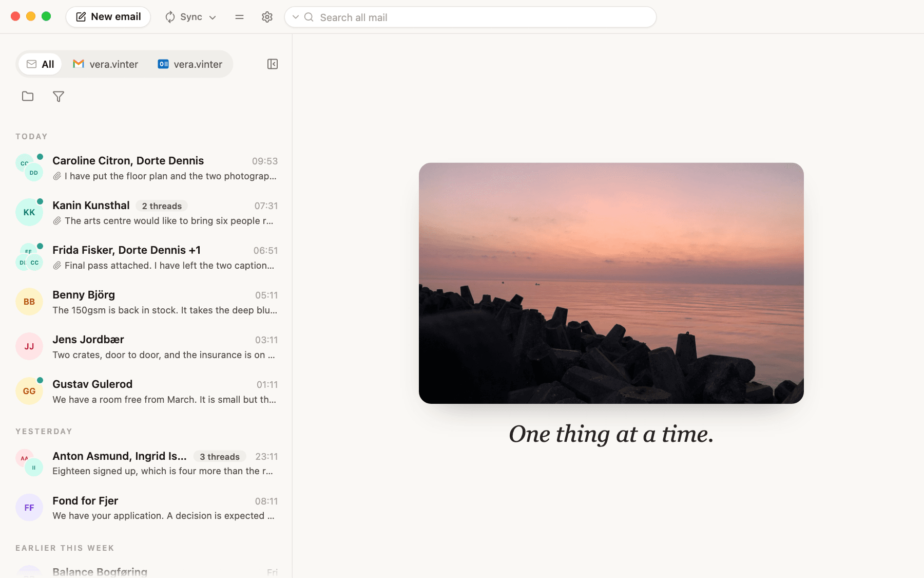Click the Outlook logo icon
The image size is (924, 578).
coord(163,64)
